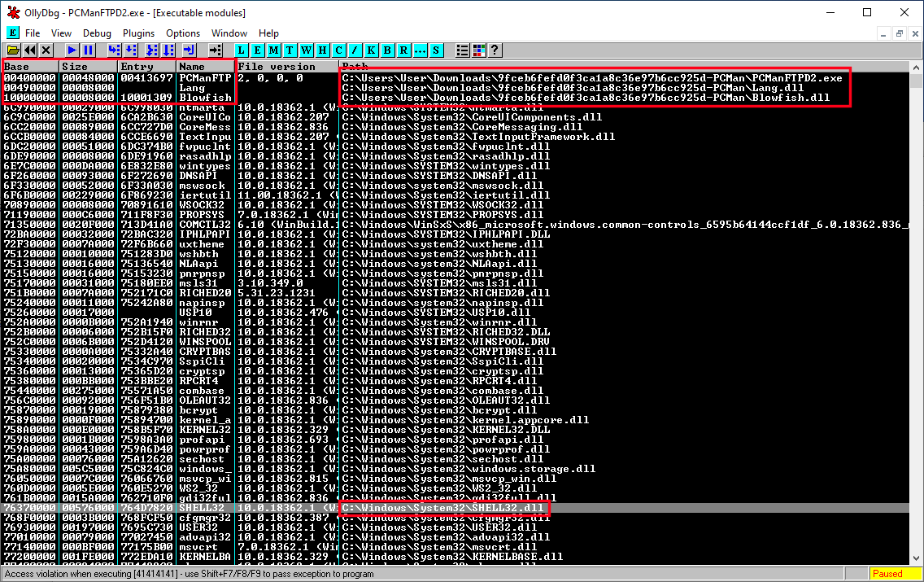Sort modules by the Size column header
Viewport: 924px width, 582px height.
coord(89,67)
